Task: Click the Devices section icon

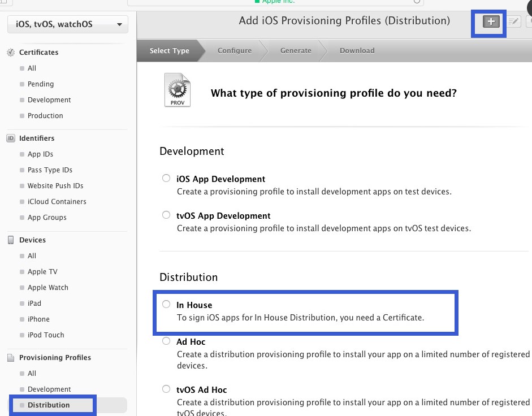Action: tap(11, 240)
